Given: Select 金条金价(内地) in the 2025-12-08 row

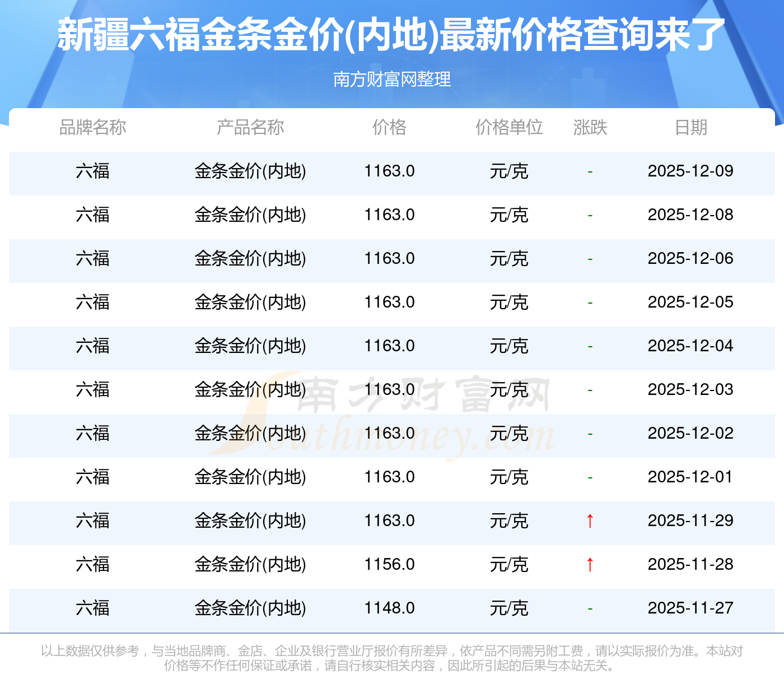Looking at the screenshot, I should coord(250,215).
